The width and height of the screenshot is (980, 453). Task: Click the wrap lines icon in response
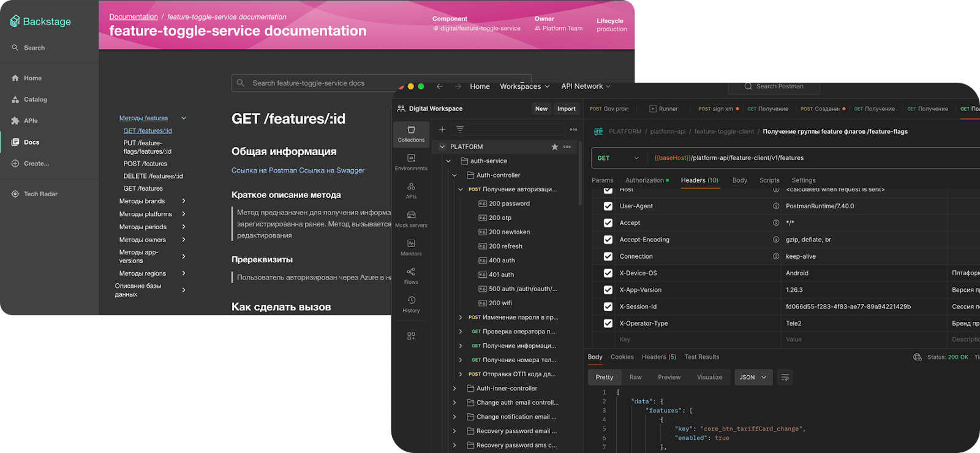point(785,377)
